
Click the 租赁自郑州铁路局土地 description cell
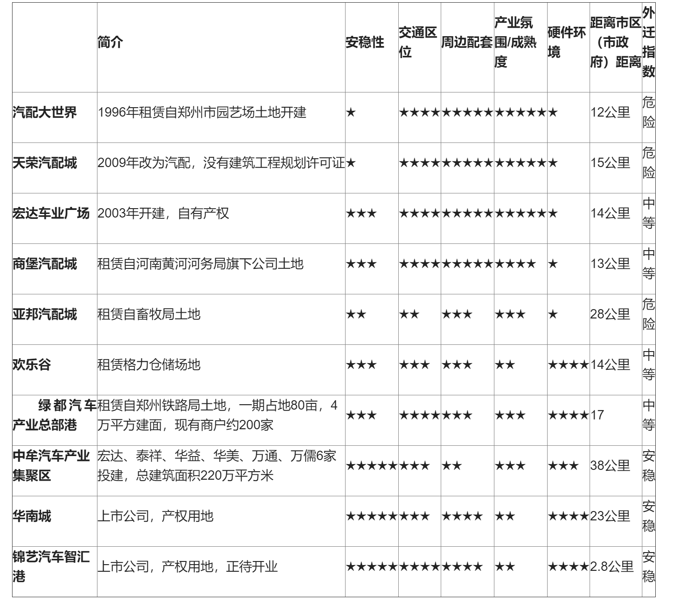click(218, 415)
